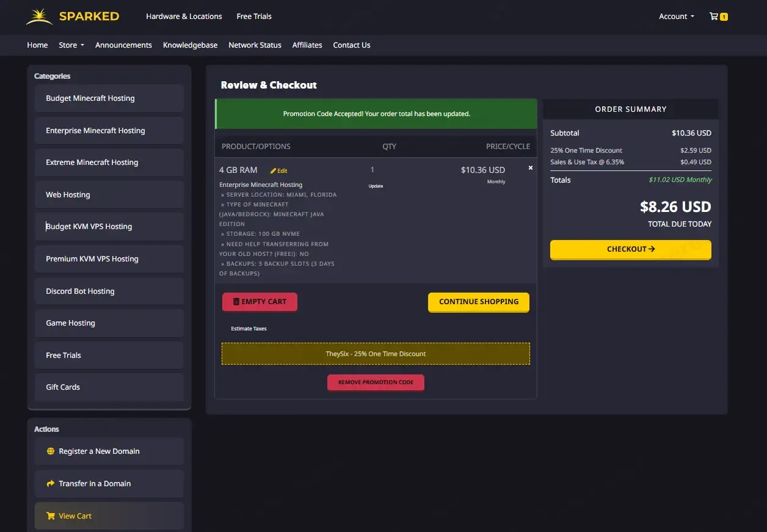Click the Sparked sun logo
The width and height of the screenshot is (767, 532).
(39, 16)
